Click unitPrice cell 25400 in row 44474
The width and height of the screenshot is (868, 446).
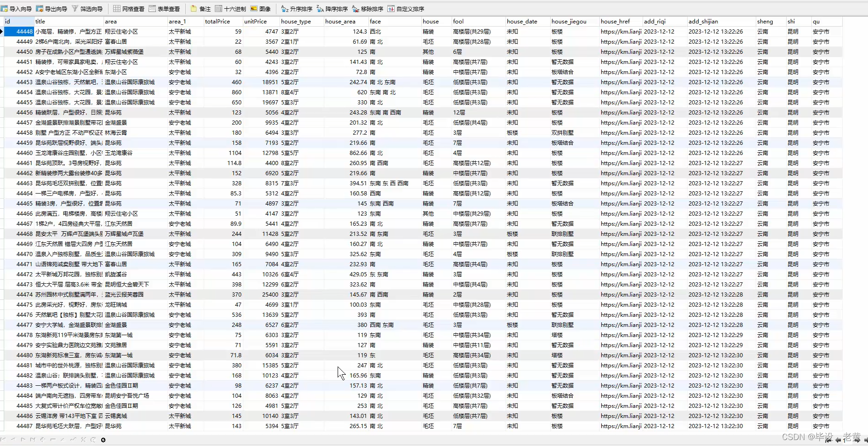coord(261,295)
